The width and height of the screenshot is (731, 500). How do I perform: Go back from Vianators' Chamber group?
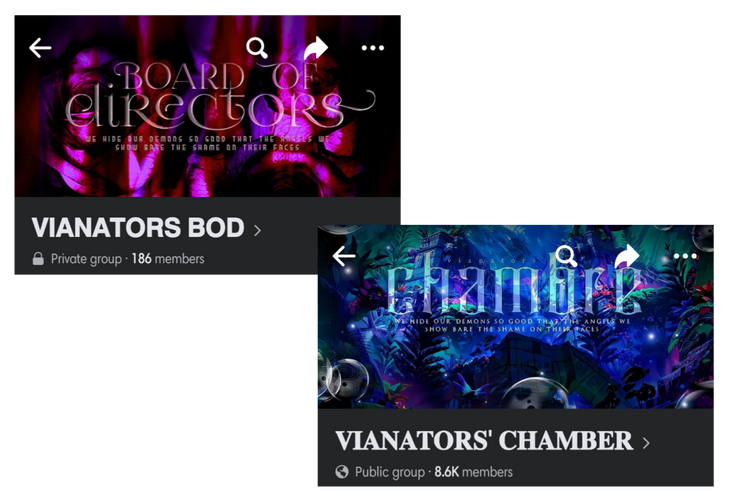tap(344, 256)
